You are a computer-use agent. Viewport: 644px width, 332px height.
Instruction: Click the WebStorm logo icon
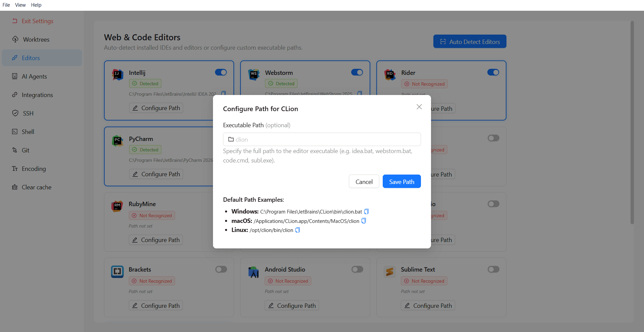[254, 75]
